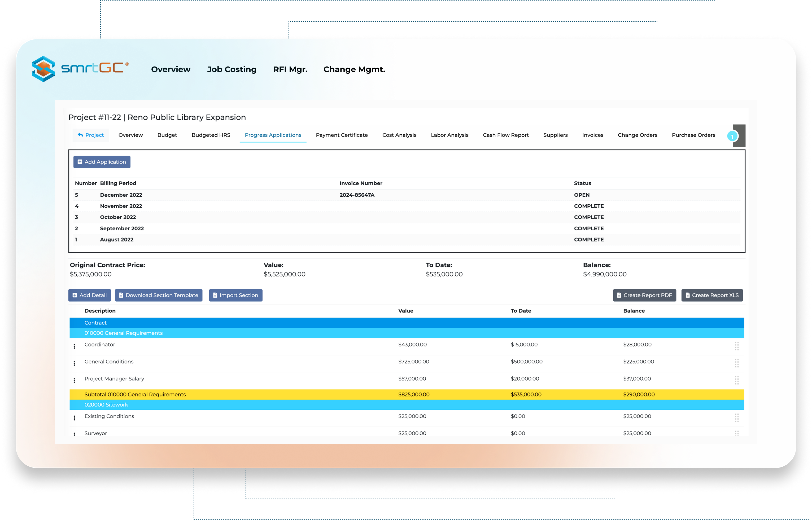Click the SmartGC logo icon
812x520 pixels.
pos(44,69)
